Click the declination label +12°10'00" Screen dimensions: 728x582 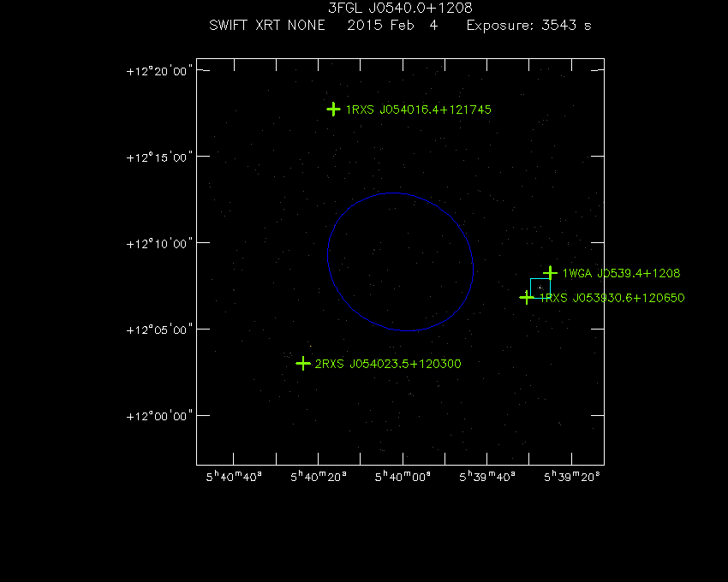[x=159, y=244]
